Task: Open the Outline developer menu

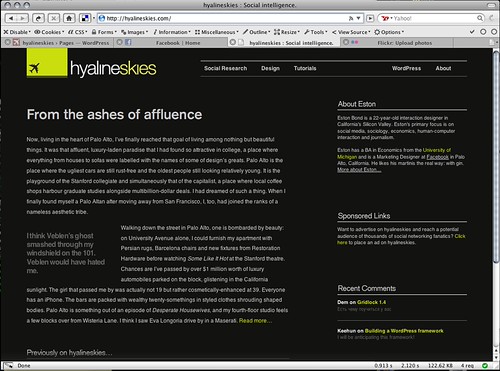Action: tap(256, 32)
